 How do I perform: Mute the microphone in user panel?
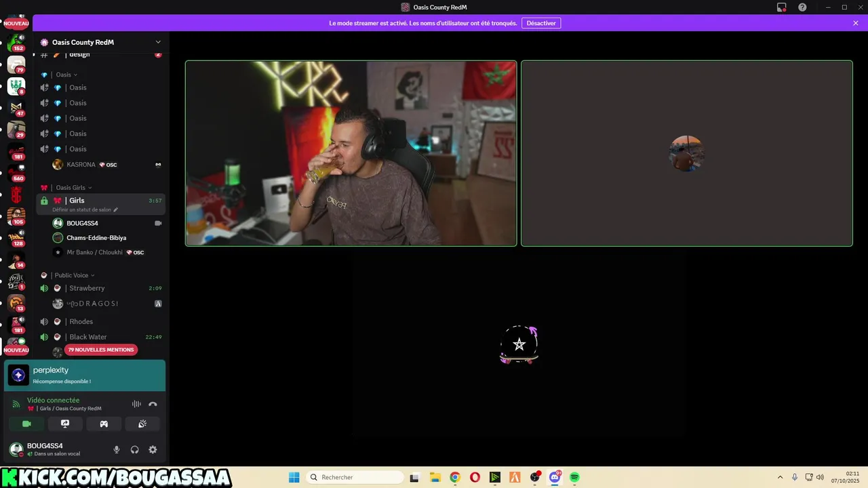point(117,449)
